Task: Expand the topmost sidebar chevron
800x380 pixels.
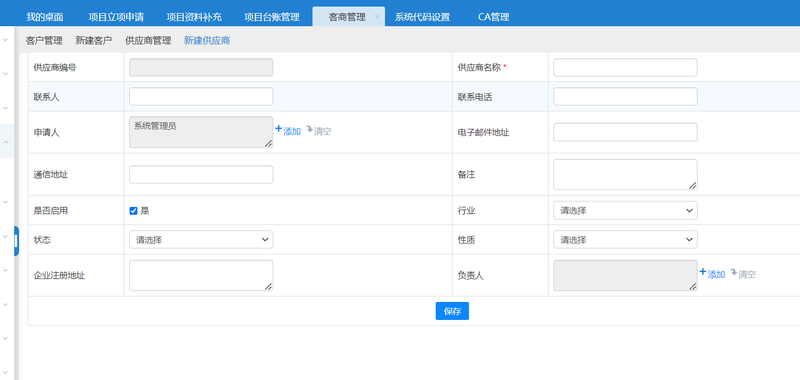Action: [6, 39]
